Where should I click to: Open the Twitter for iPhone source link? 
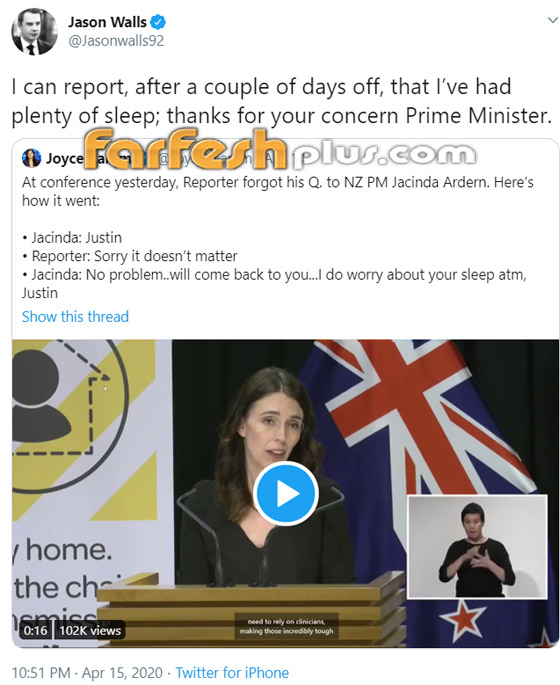(232, 672)
